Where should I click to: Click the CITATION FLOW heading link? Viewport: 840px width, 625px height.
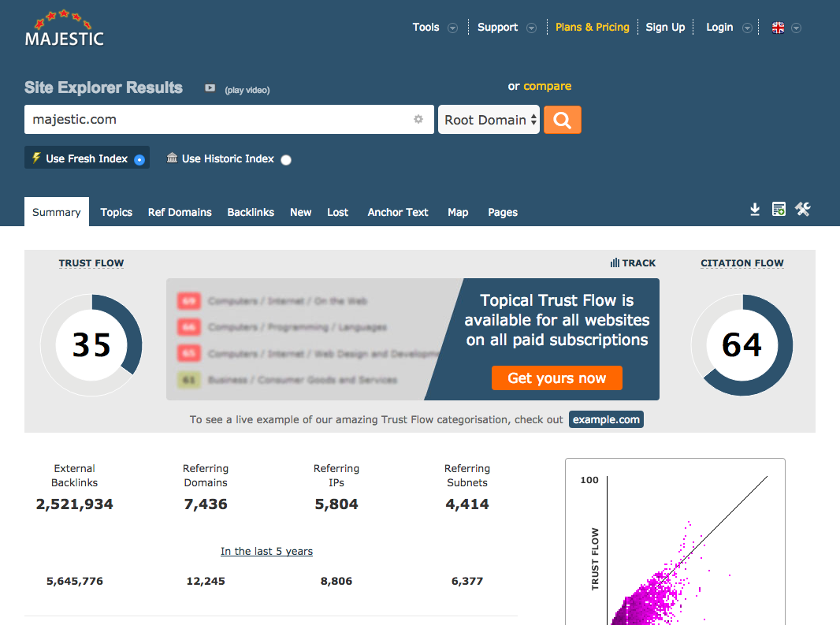tap(742, 263)
